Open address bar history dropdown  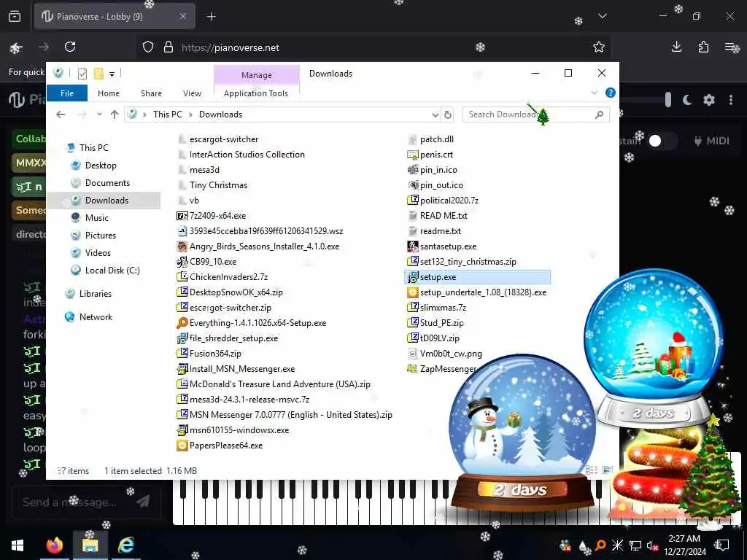pos(435,114)
